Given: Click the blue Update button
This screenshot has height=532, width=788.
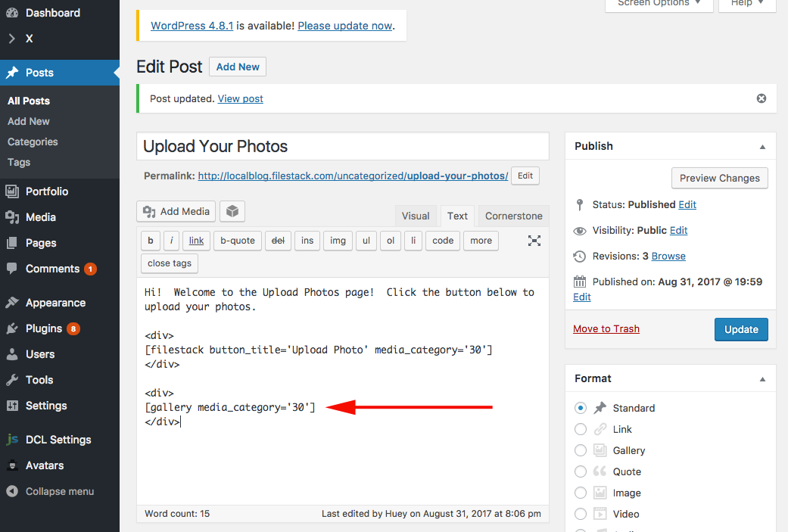Looking at the screenshot, I should 741,329.
